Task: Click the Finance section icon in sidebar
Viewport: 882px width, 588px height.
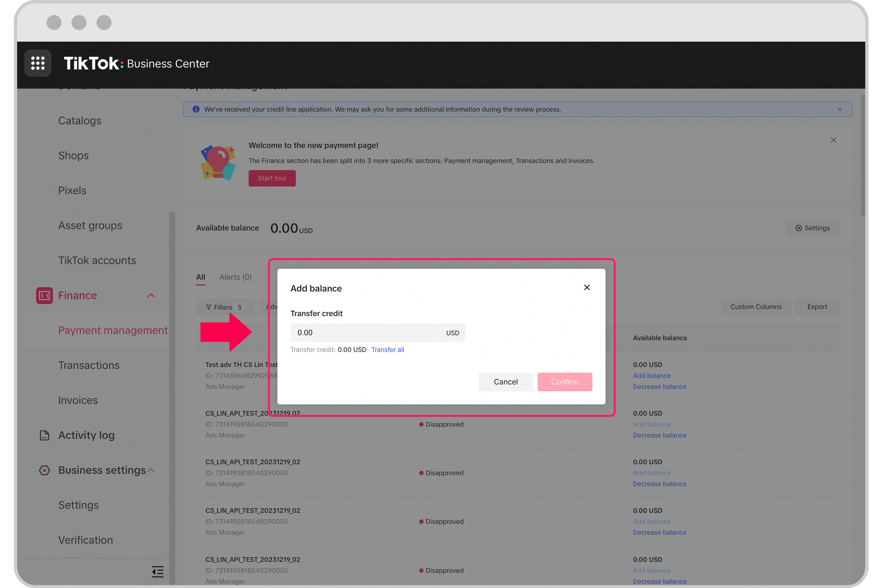Action: coord(43,295)
